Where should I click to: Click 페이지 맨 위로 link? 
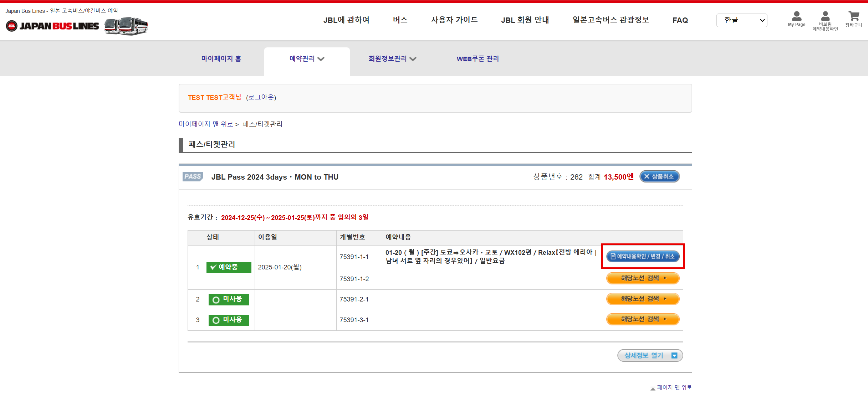[674, 387]
